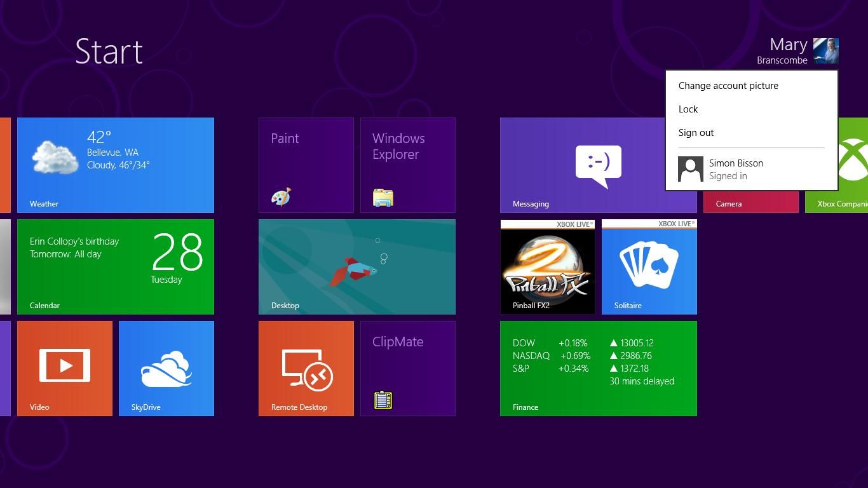The height and width of the screenshot is (488, 868).
Task: Switch to the Desktop tile
Action: coord(356,266)
